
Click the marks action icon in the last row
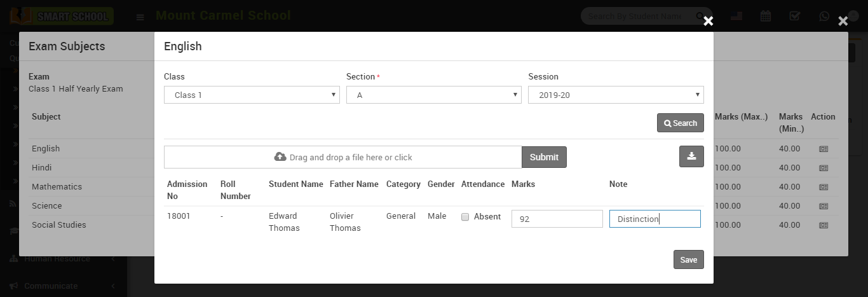click(x=824, y=225)
